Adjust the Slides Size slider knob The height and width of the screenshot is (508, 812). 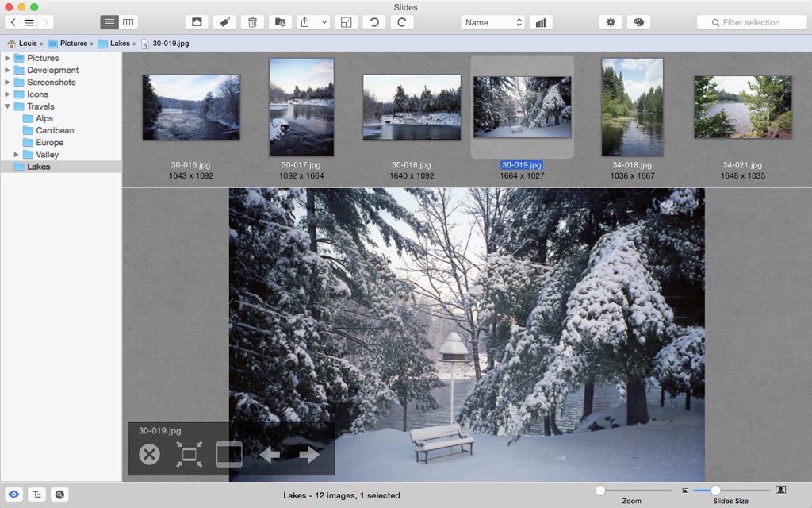[716, 491]
